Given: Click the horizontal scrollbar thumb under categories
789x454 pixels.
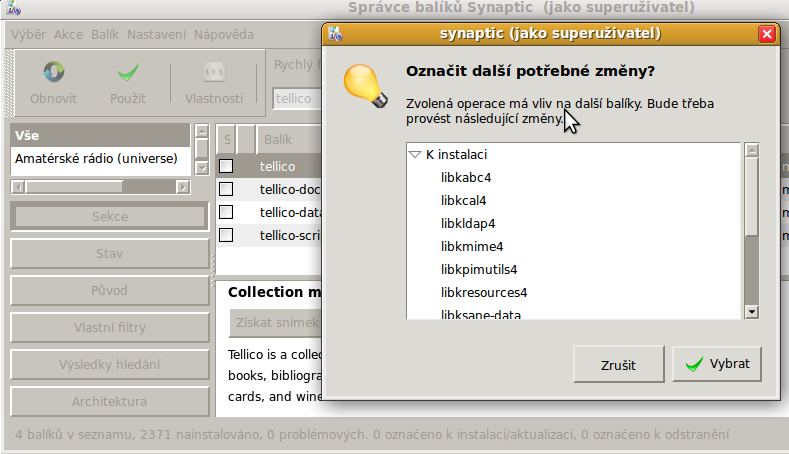Looking at the screenshot, I should point(74,187).
